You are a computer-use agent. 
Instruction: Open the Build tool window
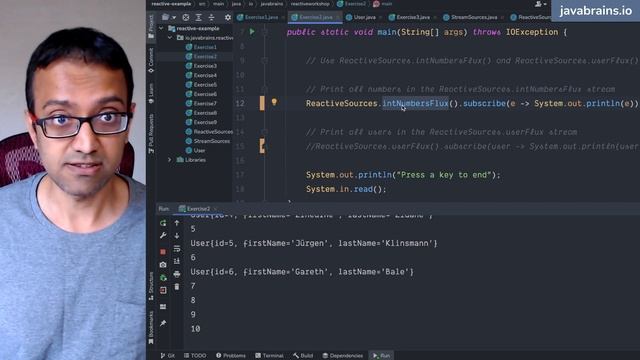coord(303,356)
